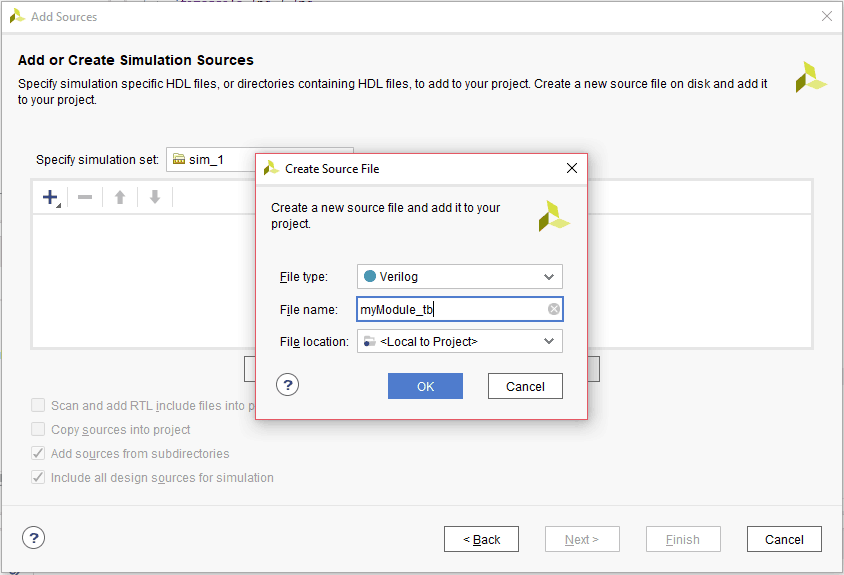Uncheck Include all design sources for simulation
The width and height of the screenshot is (844, 575).
pos(38,478)
